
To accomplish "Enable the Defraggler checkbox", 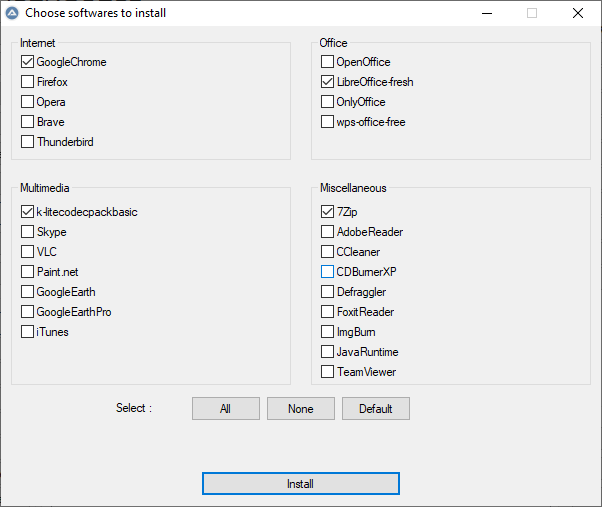I will point(327,291).
